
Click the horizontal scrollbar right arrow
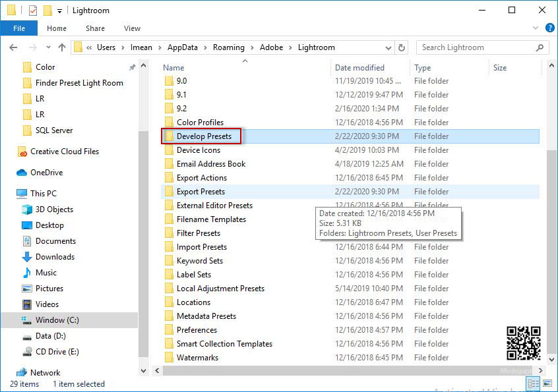point(541,371)
